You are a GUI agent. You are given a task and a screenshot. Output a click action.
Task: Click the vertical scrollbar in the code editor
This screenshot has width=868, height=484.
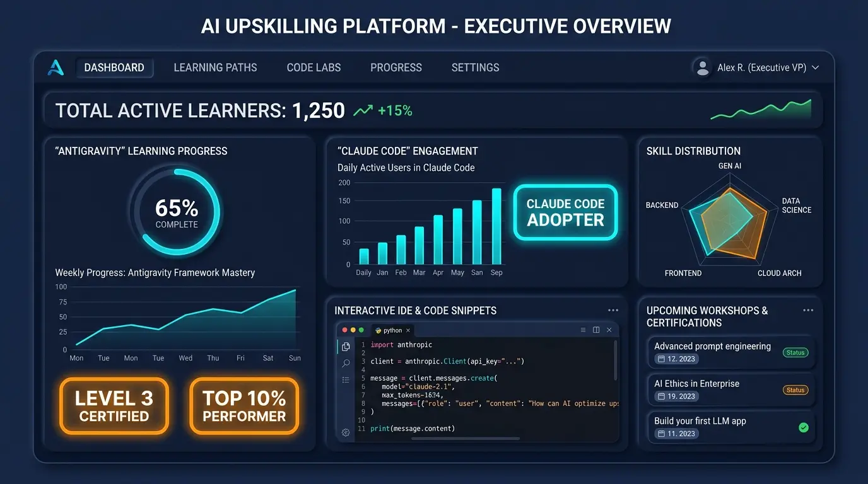pyautogui.click(x=615, y=359)
